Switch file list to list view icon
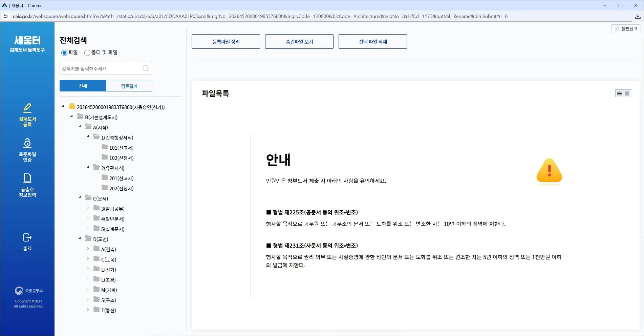The width and height of the screenshot is (644, 336). tap(619, 93)
